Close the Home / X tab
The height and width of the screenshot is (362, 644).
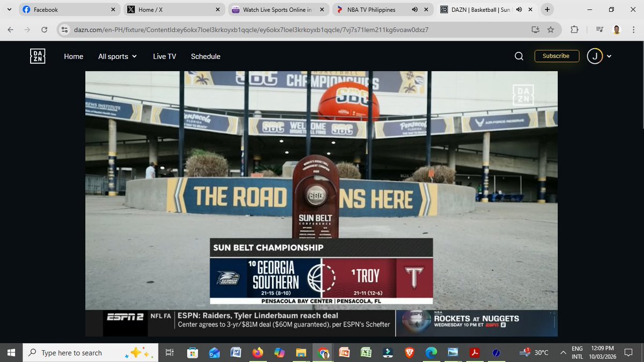click(217, 10)
